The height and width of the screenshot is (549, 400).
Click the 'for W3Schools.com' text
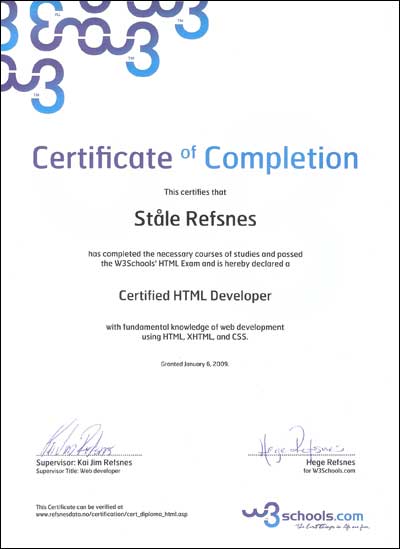(x=329, y=471)
